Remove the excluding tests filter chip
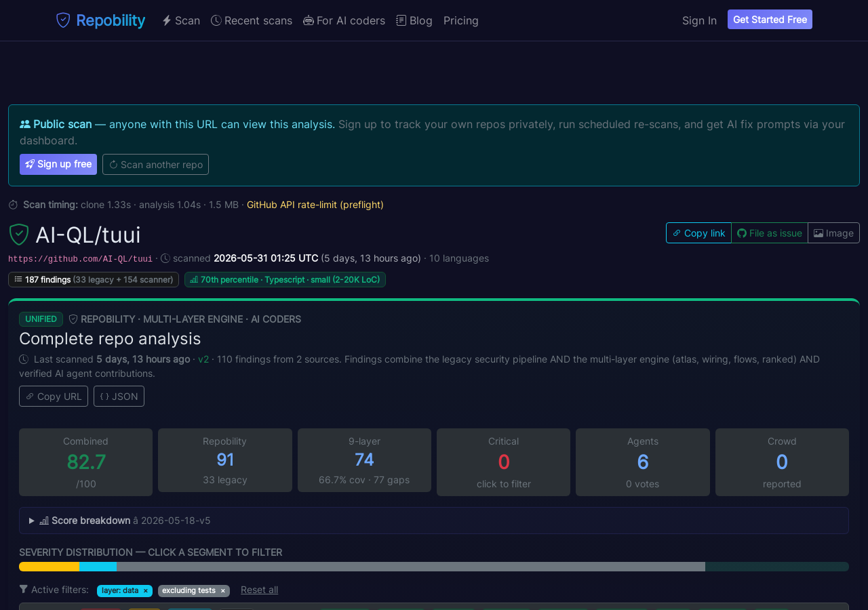 coord(222,591)
